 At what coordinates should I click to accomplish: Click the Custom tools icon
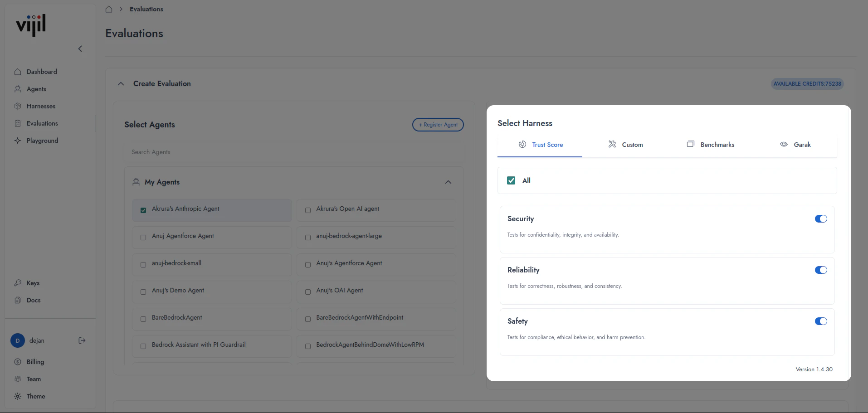point(612,144)
